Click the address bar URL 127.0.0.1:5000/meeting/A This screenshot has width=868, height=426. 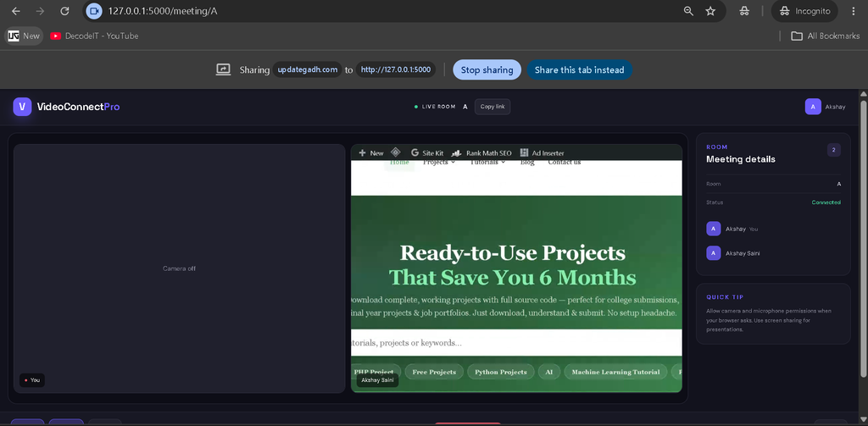[x=163, y=11]
